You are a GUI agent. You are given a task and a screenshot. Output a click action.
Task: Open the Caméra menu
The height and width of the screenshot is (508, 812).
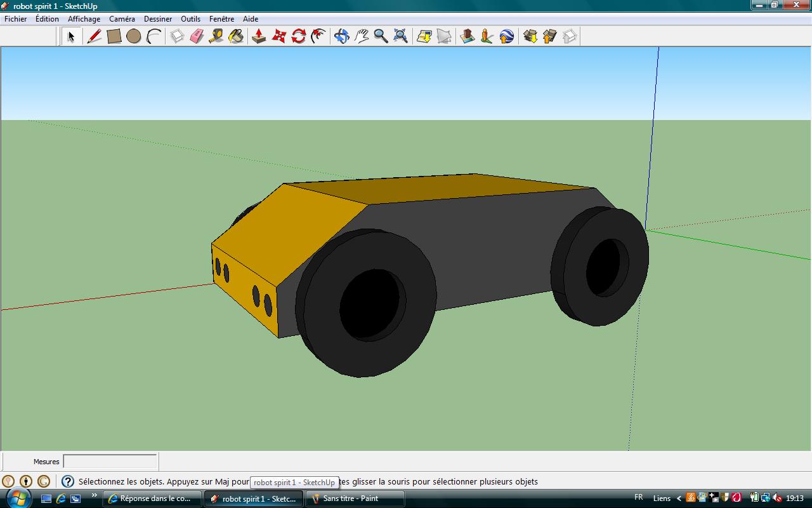pyautogui.click(x=122, y=19)
